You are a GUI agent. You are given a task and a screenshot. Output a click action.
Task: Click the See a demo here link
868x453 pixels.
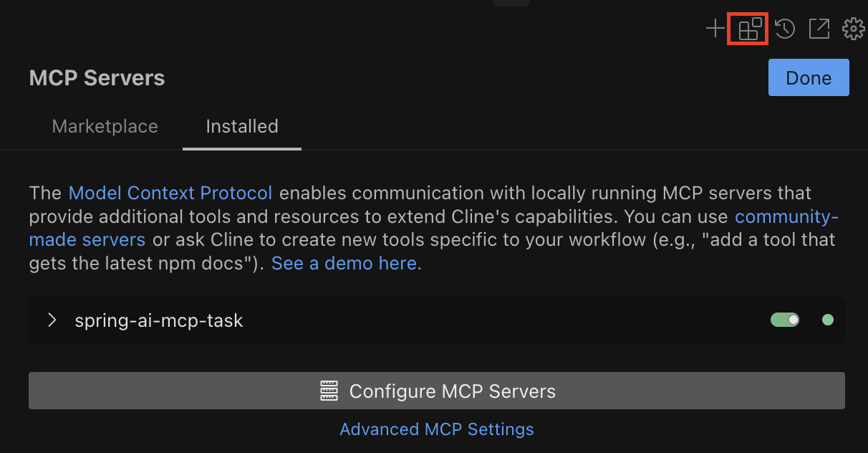tap(347, 264)
